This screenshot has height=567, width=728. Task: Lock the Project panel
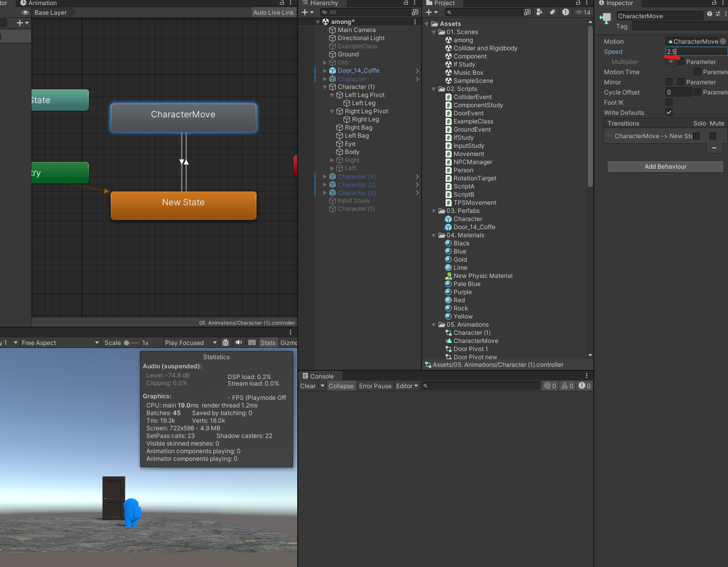tap(578, 3)
